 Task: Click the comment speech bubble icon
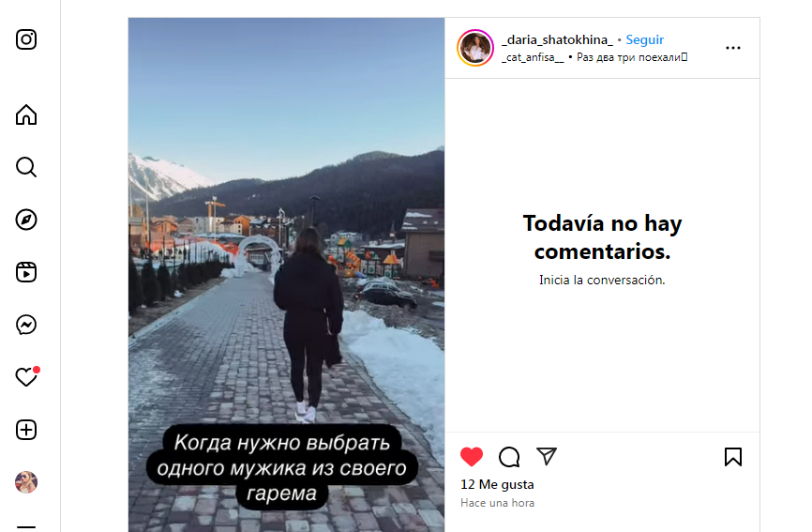click(x=509, y=457)
